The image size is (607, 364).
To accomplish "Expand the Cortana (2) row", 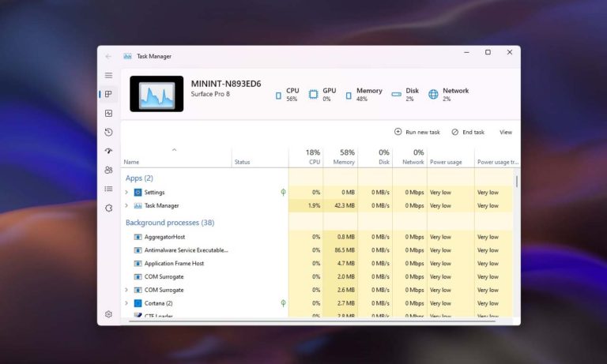I will [126, 303].
